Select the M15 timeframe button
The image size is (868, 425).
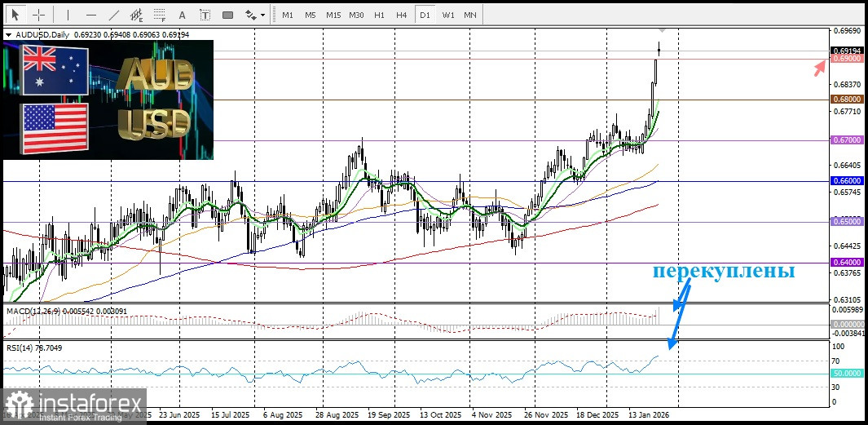pos(333,15)
